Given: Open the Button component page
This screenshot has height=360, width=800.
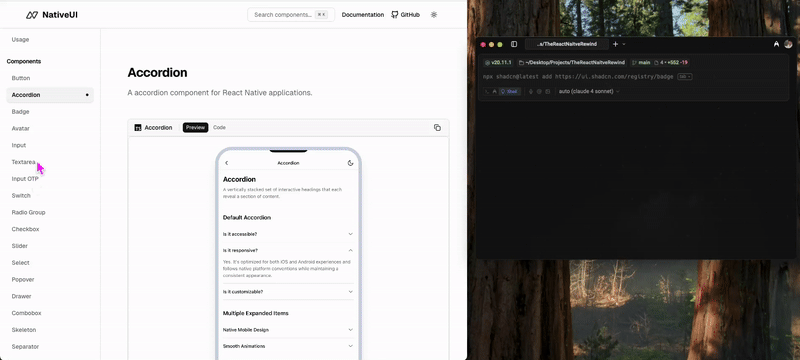Looking at the screenshot, I should click(x=21, y=78).
